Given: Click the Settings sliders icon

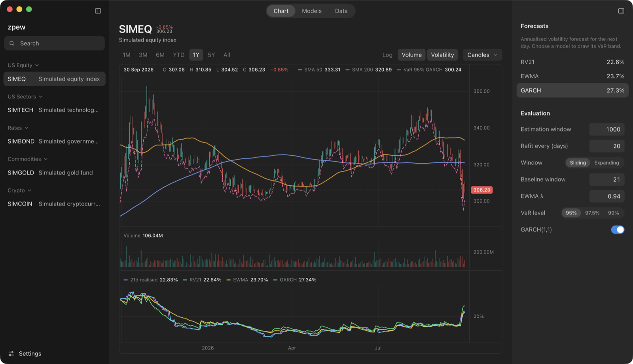Looking at the screenshot, I should point(11,354).
